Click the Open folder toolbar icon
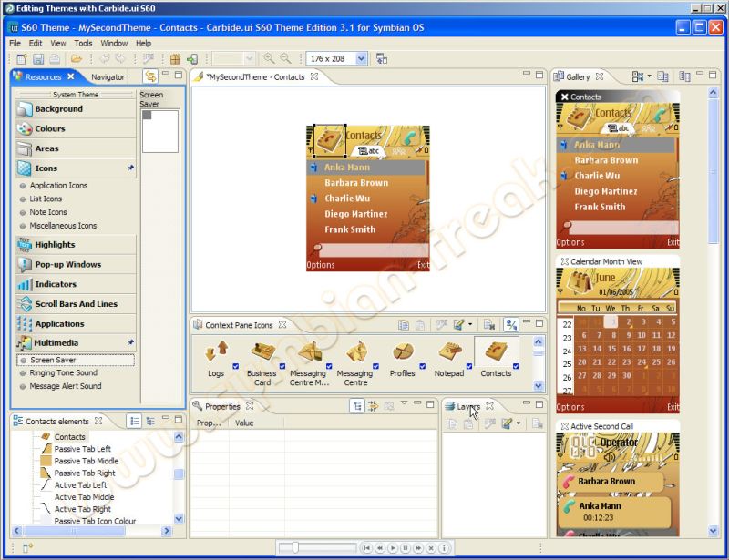 (x=77, y=59)
